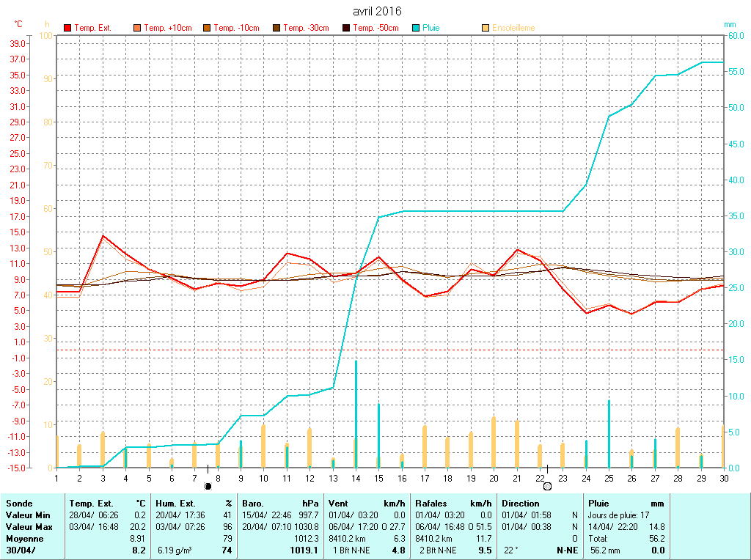This screenshot has width=751, height=560.
Task: Click the Temp. -30cm legend label
Action: click(306, 28)
